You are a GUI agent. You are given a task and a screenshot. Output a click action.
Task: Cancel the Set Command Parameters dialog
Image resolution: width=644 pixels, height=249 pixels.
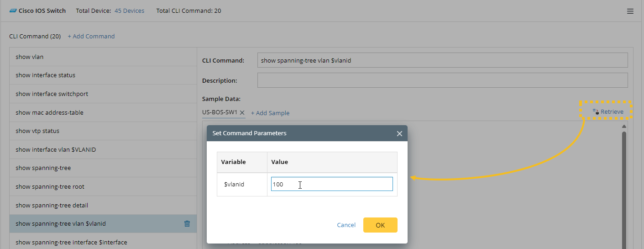point(346,225)
